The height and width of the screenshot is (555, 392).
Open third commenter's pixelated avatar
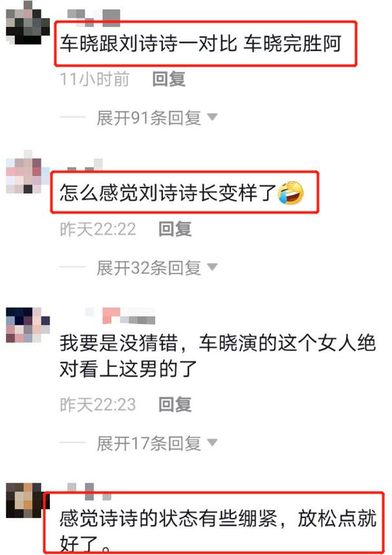point(28,325)
